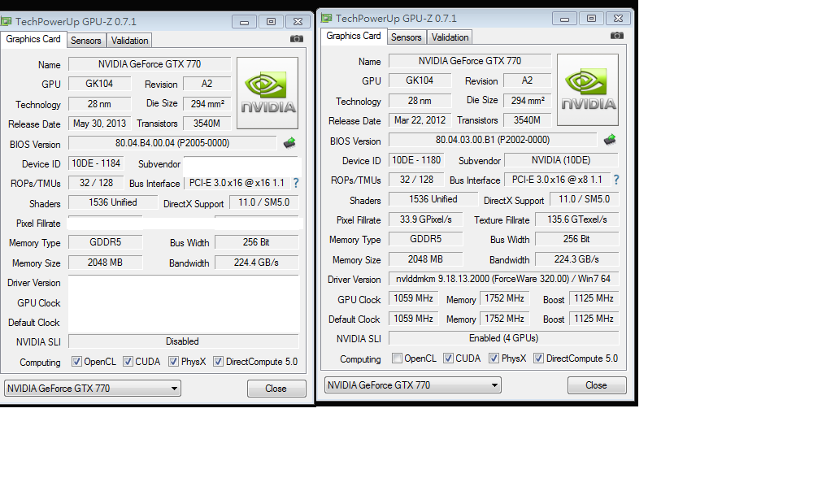Click BIOS Version field 80.04.B4.00.04
The image size is (822, 504).
172,143
